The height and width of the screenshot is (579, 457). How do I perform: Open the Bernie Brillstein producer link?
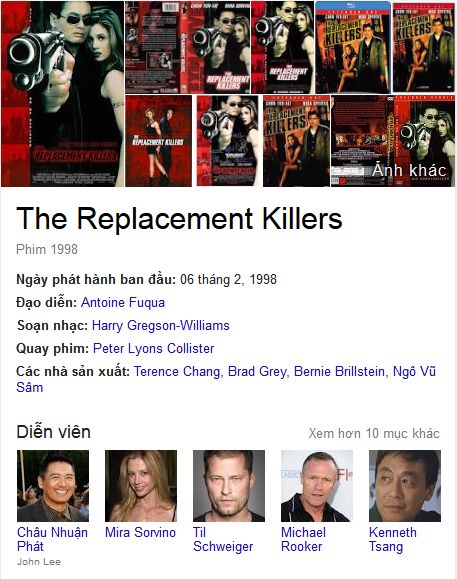339,371
